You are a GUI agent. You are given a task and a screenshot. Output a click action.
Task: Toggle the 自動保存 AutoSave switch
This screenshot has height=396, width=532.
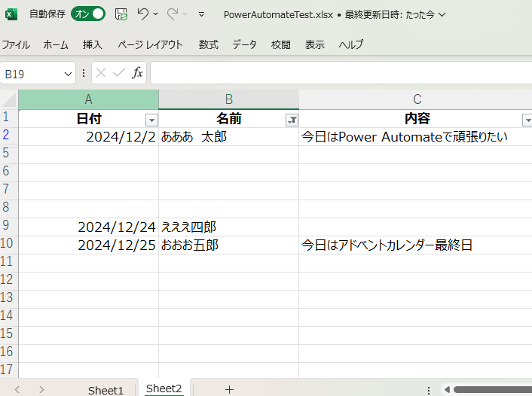point(88,14)
